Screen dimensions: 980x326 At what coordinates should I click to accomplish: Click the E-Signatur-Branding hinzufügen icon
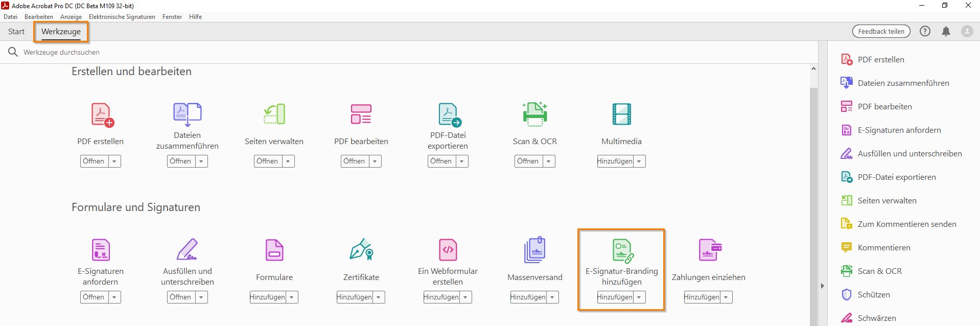click(623, 251)
